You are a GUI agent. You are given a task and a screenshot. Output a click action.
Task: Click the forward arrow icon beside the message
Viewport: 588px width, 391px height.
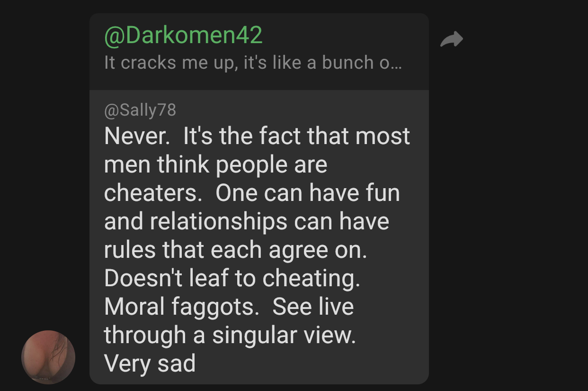[452, 39]
